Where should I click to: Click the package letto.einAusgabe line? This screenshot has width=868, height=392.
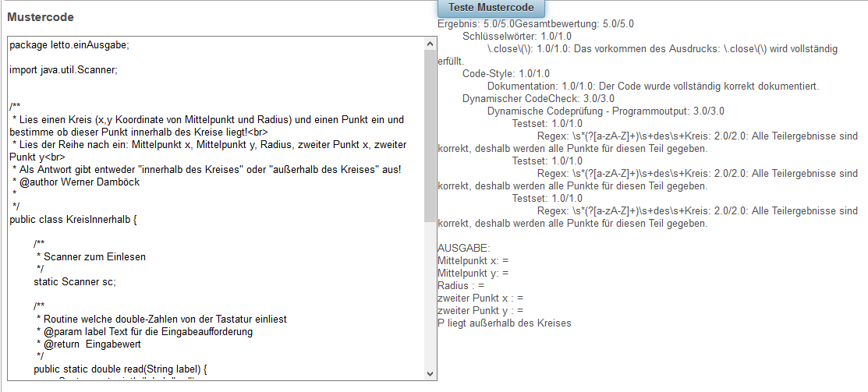[x=69, y=45]
